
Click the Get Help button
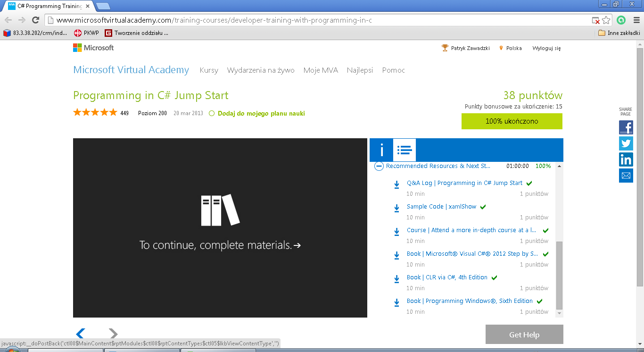524,335
